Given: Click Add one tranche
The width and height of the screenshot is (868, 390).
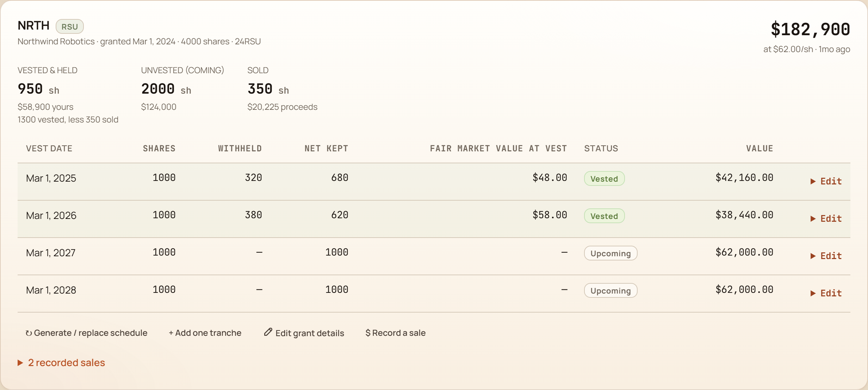Looking at the screenshot, I should (x=205, y=333).
